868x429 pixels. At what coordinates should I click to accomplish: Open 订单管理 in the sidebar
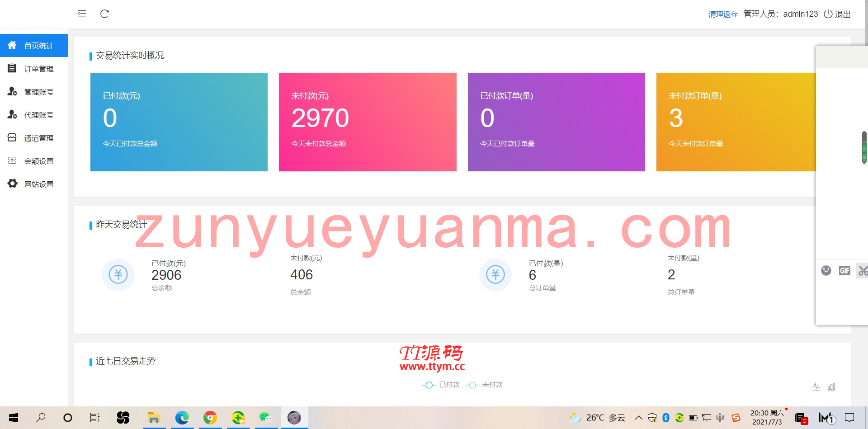(x=34, y=69)
